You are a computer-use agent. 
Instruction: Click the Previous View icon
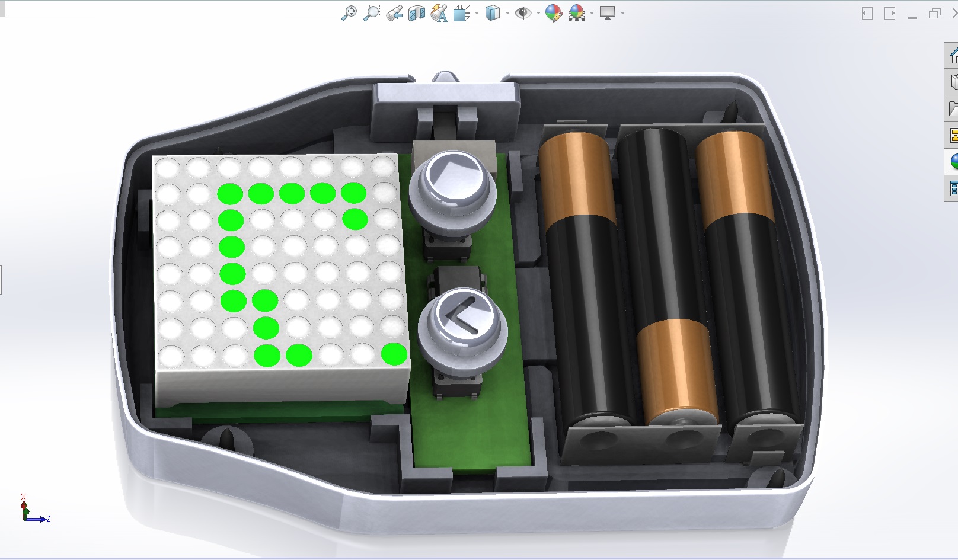pyautogui.click(x=394, y=13)
